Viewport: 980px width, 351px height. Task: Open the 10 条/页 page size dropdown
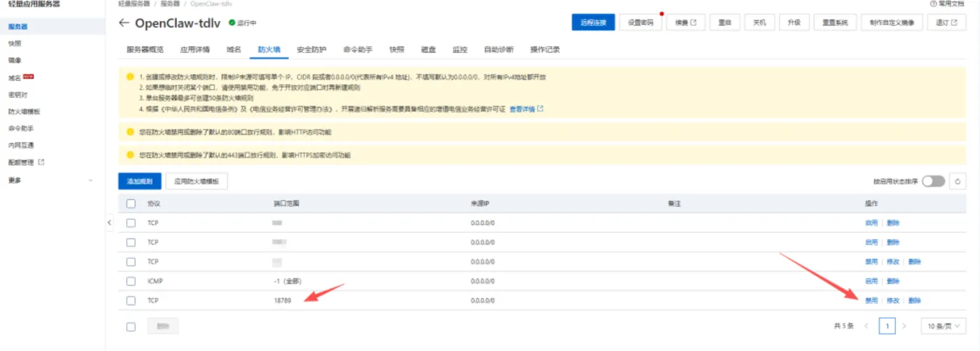[x=944, y=326]
